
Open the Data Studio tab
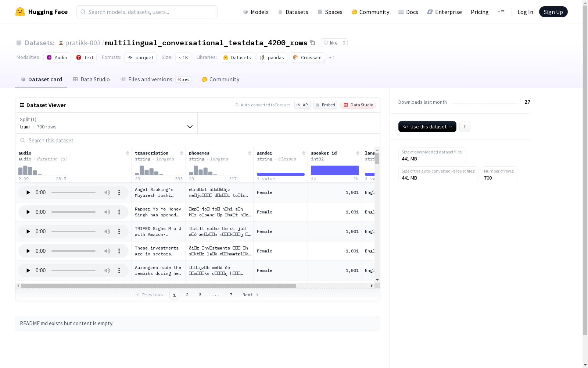point(91,79)
